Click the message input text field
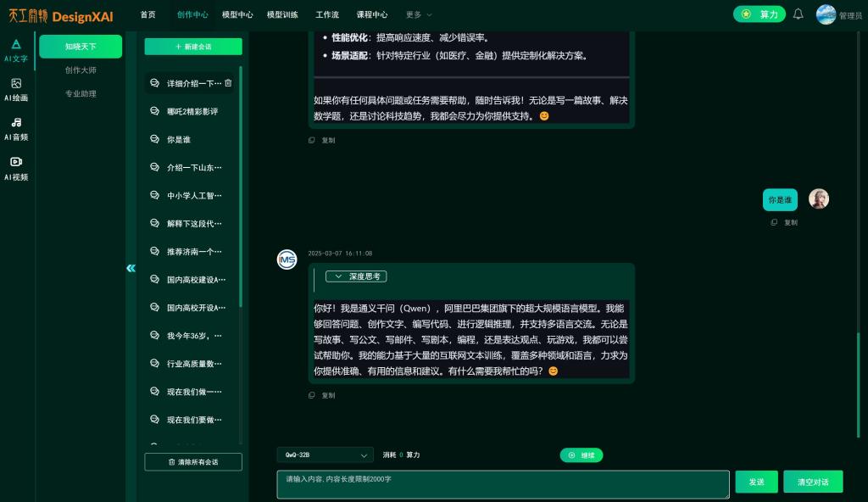The width and height of the screenshot is (868, 502). tap(502, 484)
